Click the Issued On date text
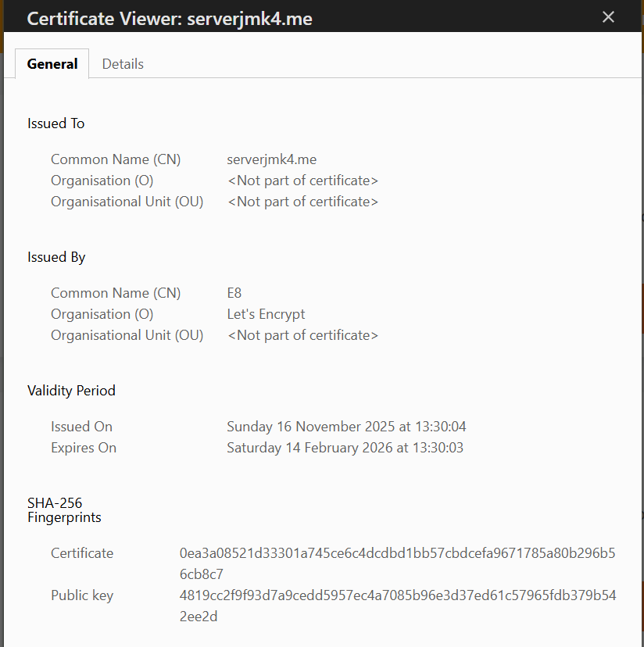 tap(347, 426)
